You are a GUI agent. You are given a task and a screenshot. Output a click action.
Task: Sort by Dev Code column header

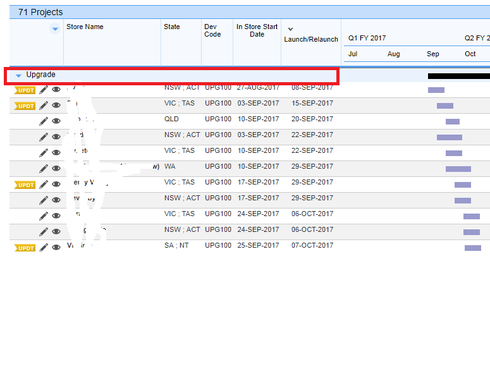point(212,30)
